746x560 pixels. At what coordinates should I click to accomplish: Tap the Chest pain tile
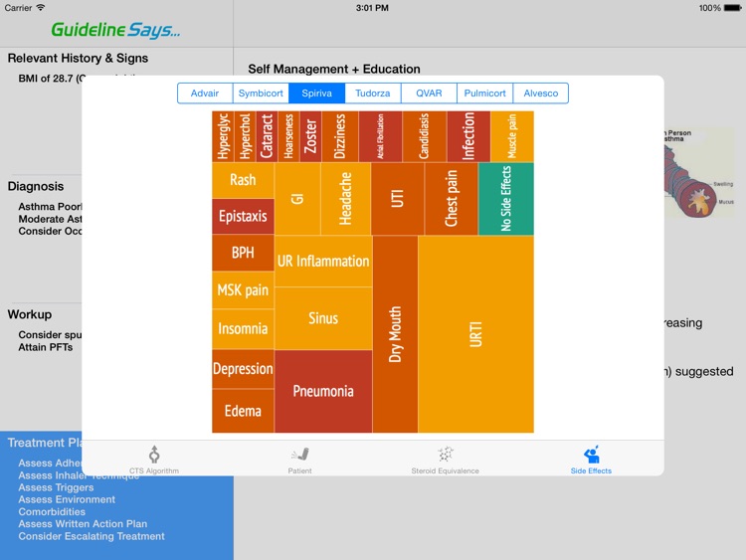click(x=451, y=199)
